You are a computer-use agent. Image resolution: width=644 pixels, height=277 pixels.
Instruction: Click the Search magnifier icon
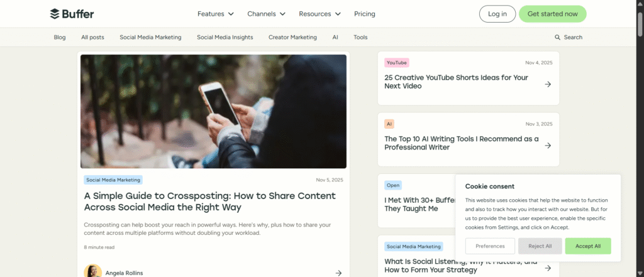557,38
